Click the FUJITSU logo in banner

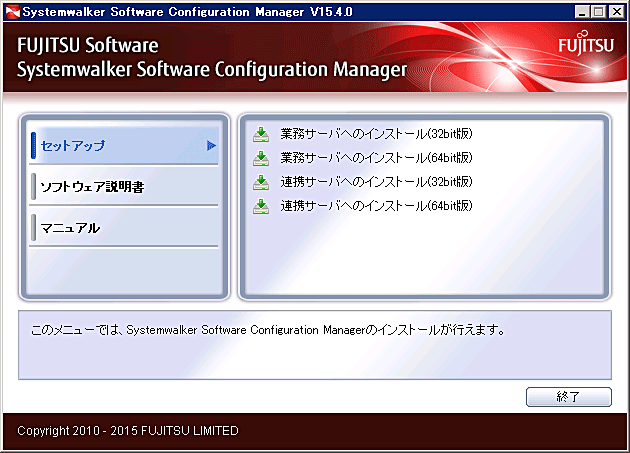click(586, 43)
